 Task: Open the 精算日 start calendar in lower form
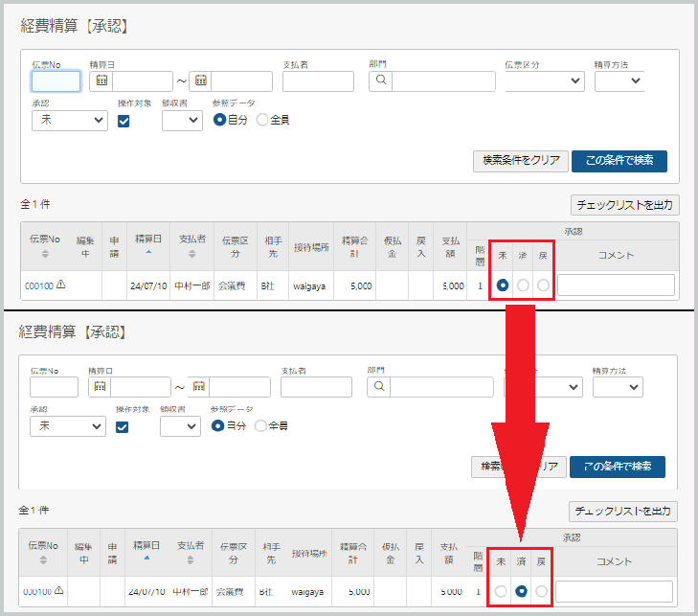pyautogui.click(x=100, y=387)
